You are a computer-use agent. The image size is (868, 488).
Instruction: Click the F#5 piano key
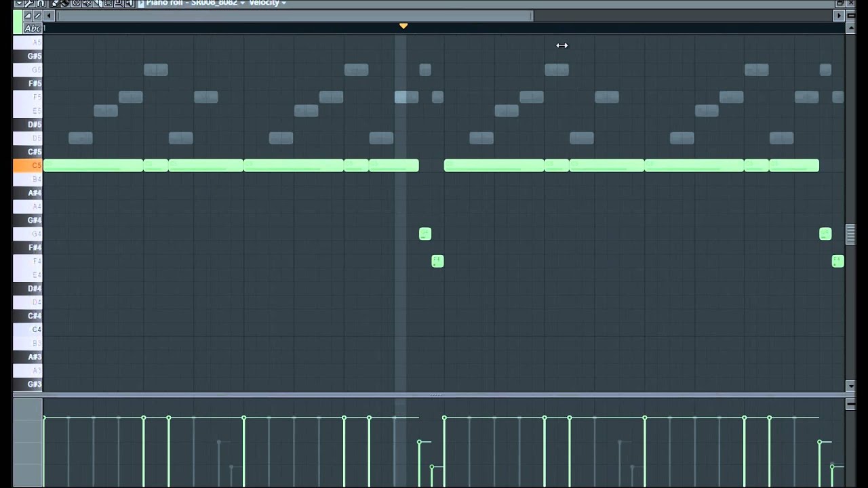click(x=28, y=83)
